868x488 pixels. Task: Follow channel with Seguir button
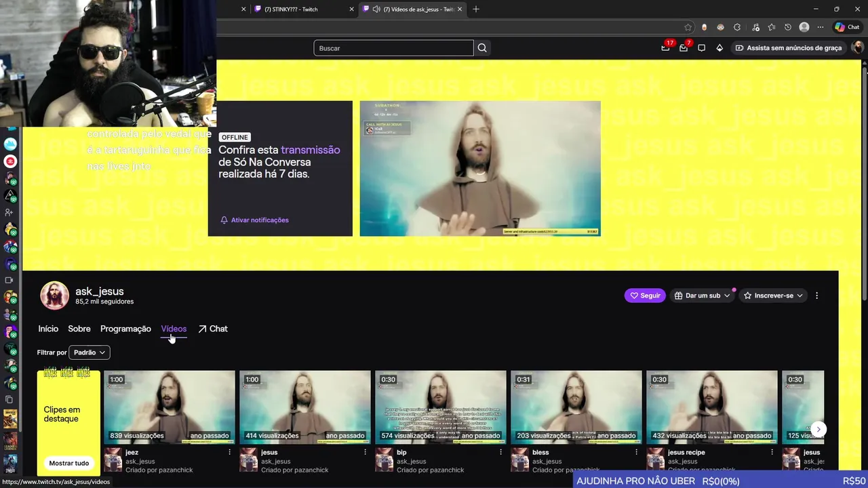(645, 296)
